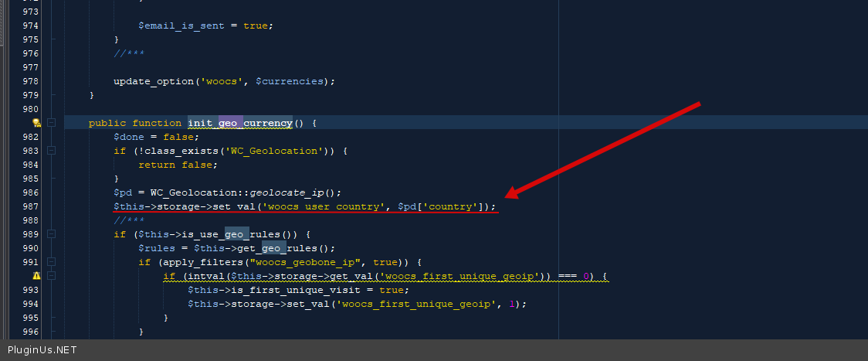
Task: Click the init_geo_currency function name
Action: coord(240,123)
